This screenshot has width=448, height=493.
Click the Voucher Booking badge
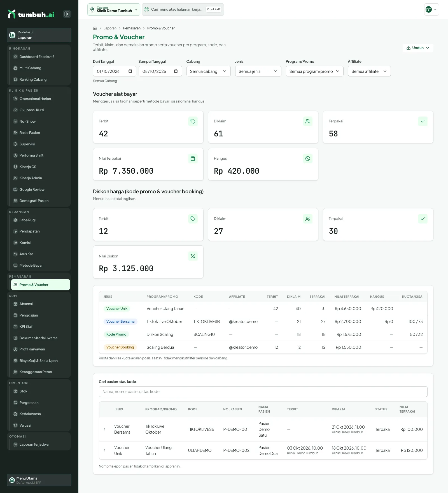click(x=120, y=347)
